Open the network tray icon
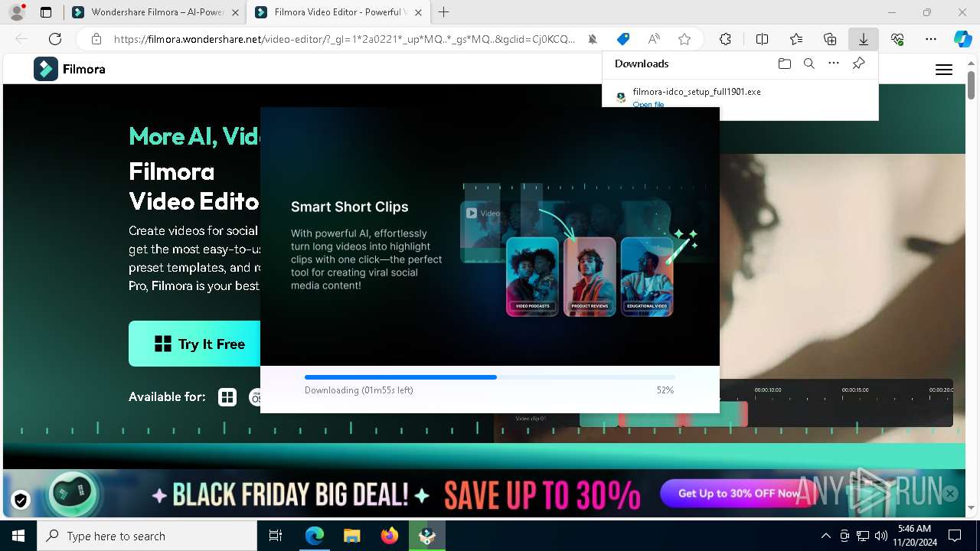This screenshot has height=551, width=980. pos(863,536)
